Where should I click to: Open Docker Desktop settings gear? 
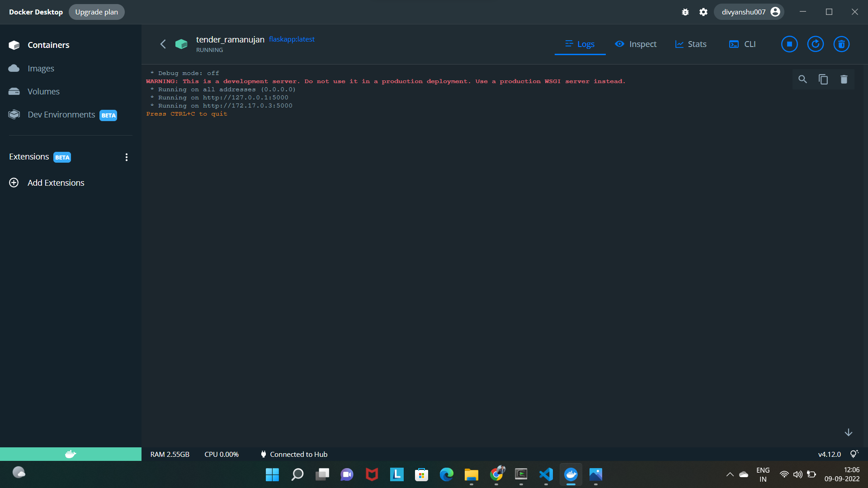point(703,12)
